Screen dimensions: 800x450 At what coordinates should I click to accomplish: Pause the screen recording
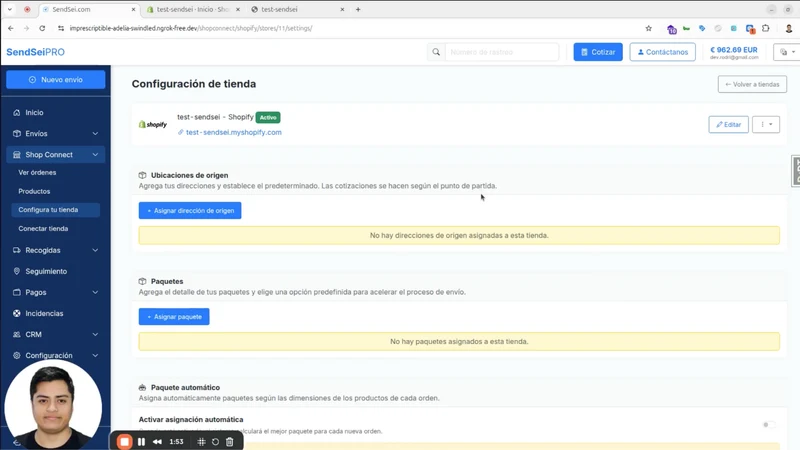coord(141,442)
